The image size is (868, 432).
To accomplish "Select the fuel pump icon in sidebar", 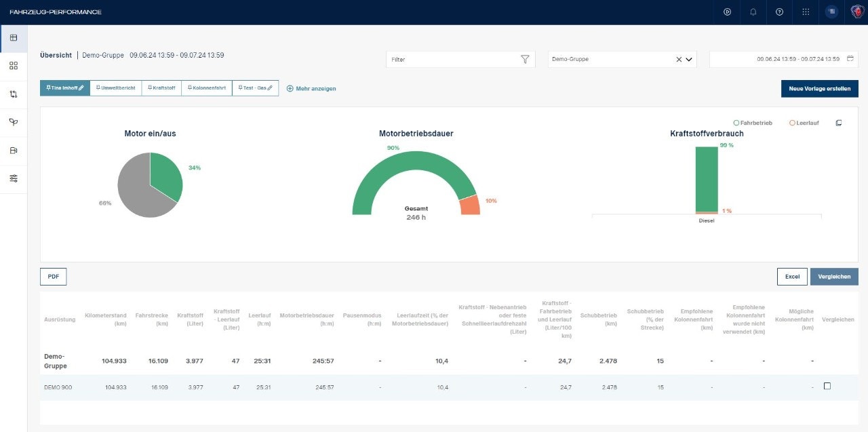I will click(14, 151).
